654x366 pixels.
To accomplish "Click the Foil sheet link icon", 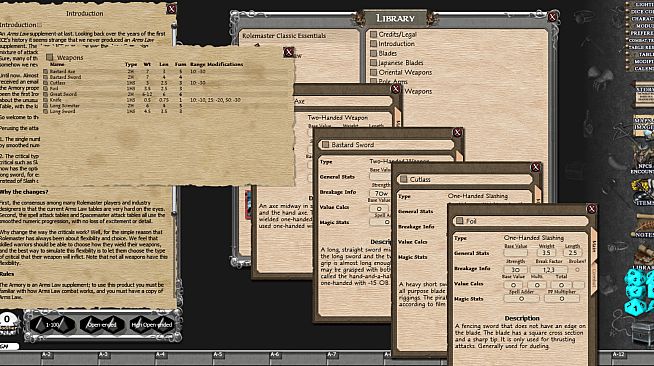I will tap(460, 221).
